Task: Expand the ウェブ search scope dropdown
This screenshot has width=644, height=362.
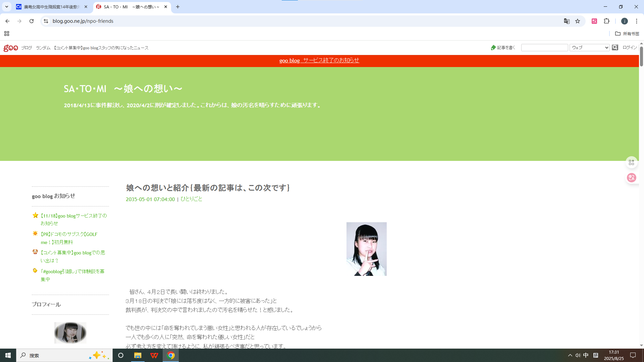Action: (589, 48)
